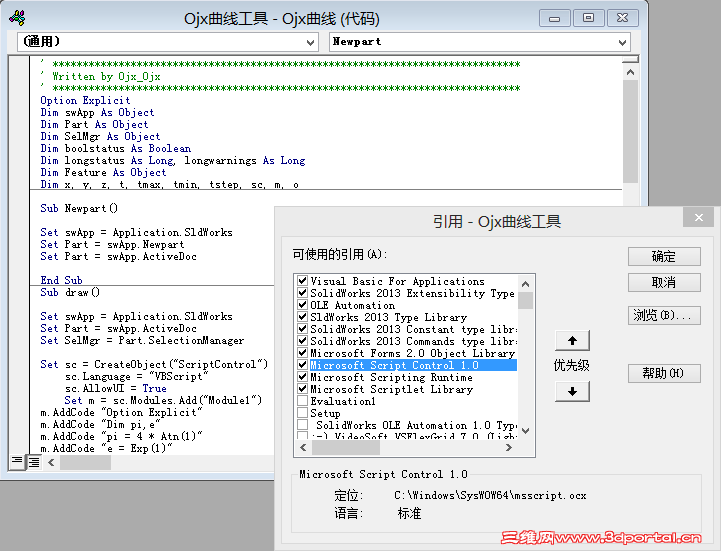Click references horizontal scrollbar thumb
This screenshot has width=721, height=551.
[x=346, y=448]
